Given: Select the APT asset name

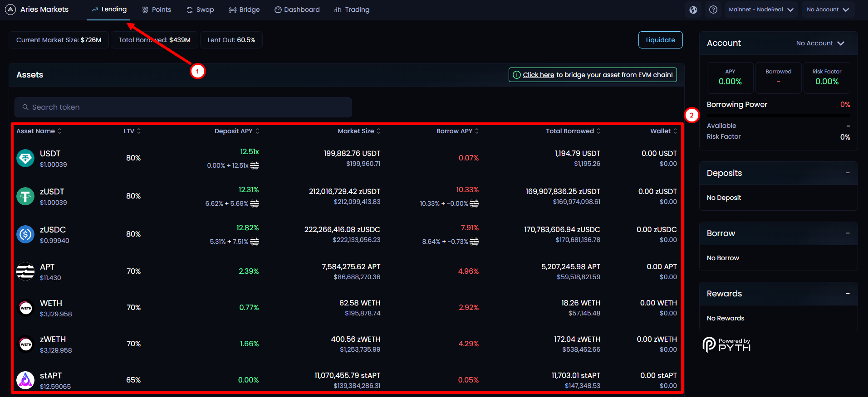Looking at the screenshot, I should 47,267.
